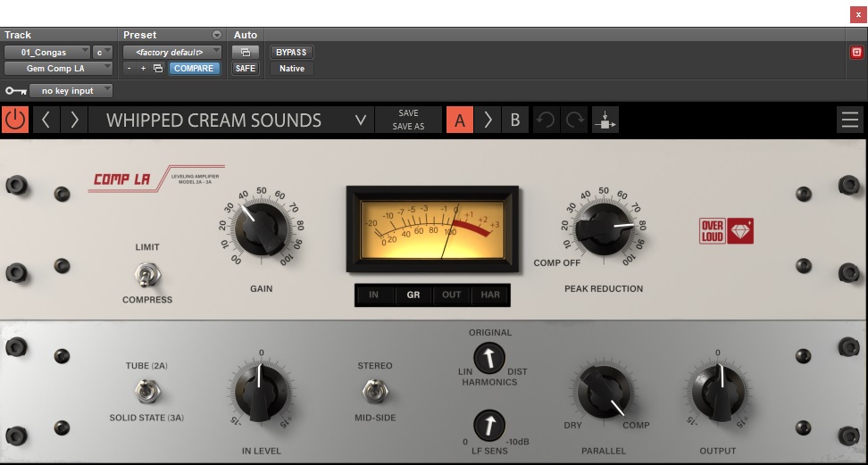Click the GAIN knob

pyautogui.click(x=261, y=228)
